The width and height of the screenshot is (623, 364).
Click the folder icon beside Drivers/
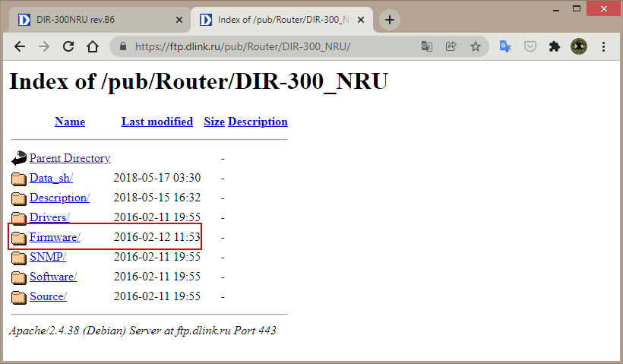click(x=19, y=218)
